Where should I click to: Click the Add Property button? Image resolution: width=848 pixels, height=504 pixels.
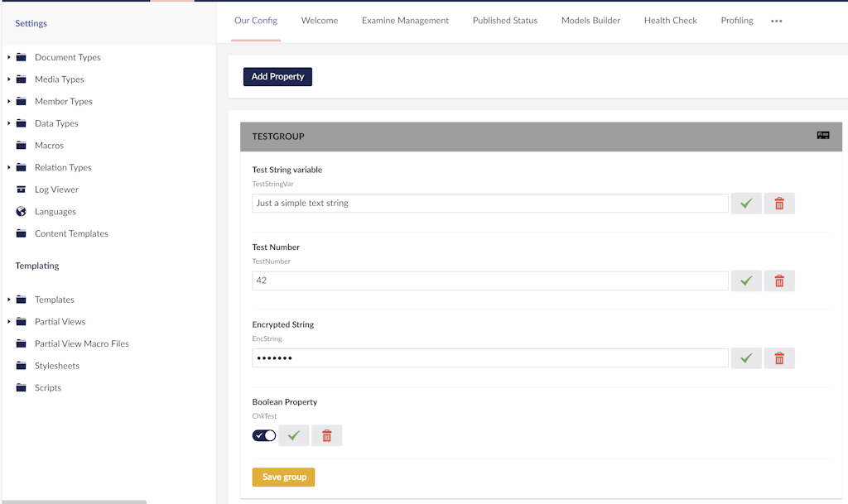277,76
